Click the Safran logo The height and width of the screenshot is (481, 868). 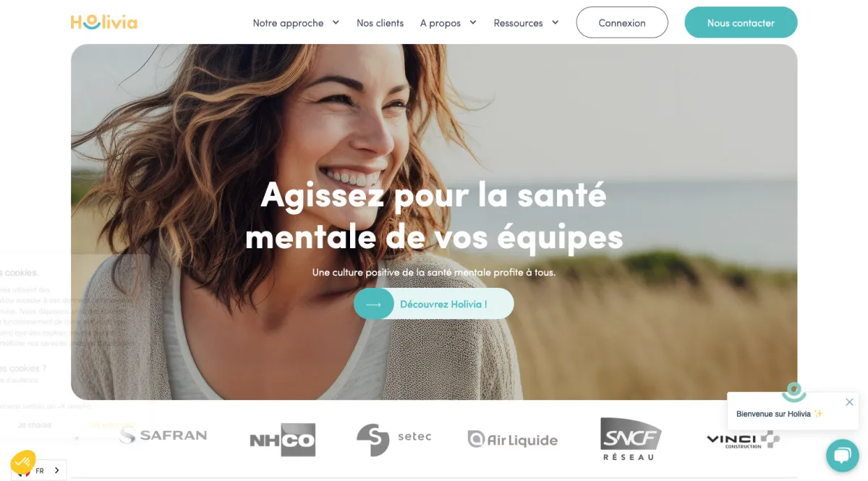(x=163, y=435)
